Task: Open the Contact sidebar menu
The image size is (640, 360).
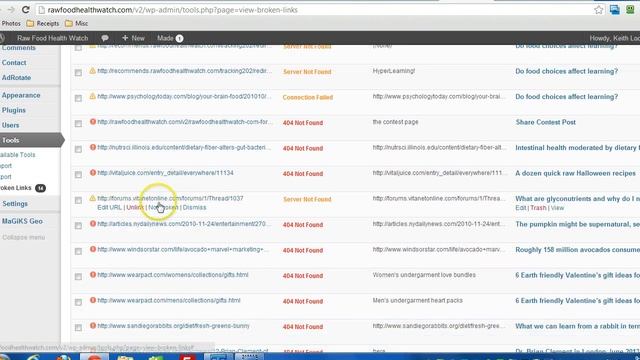Action: pos(14,62)
